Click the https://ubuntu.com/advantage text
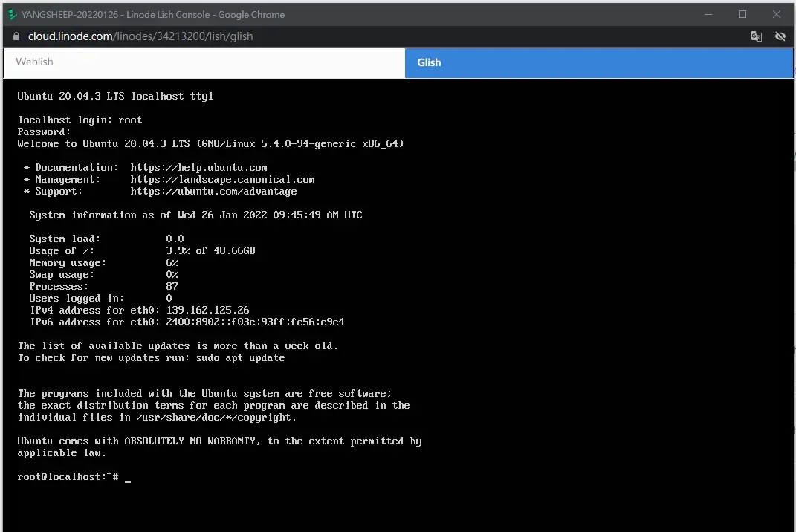Viewport: 796px width, 532px height. (213, 192)
